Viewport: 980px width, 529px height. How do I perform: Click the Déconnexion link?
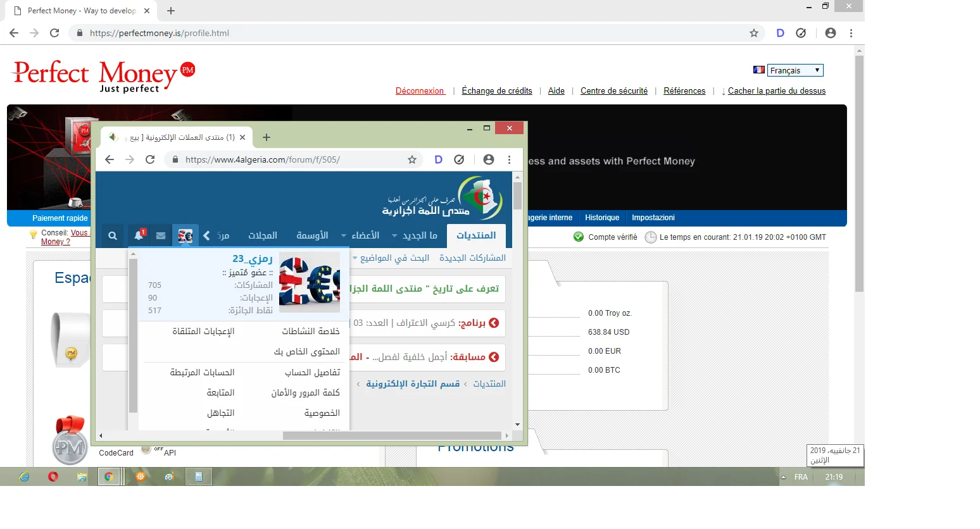(420, 91)
